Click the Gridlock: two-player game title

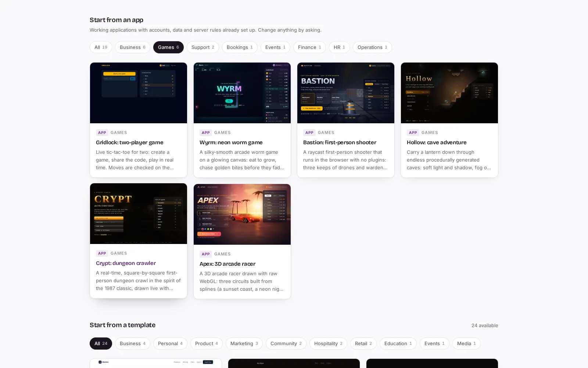point(130,142)
